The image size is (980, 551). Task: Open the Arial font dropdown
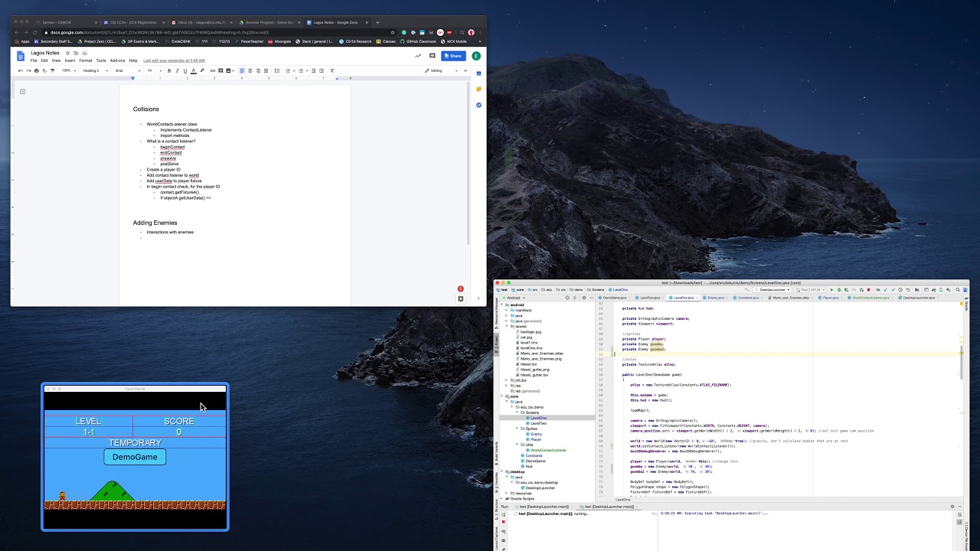point(128,70)
